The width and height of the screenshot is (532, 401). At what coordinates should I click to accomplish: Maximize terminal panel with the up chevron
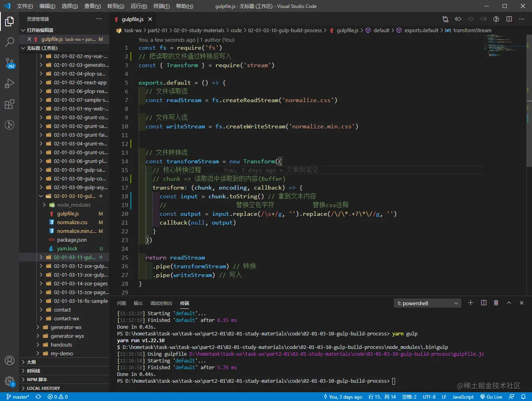click(509, 303)
